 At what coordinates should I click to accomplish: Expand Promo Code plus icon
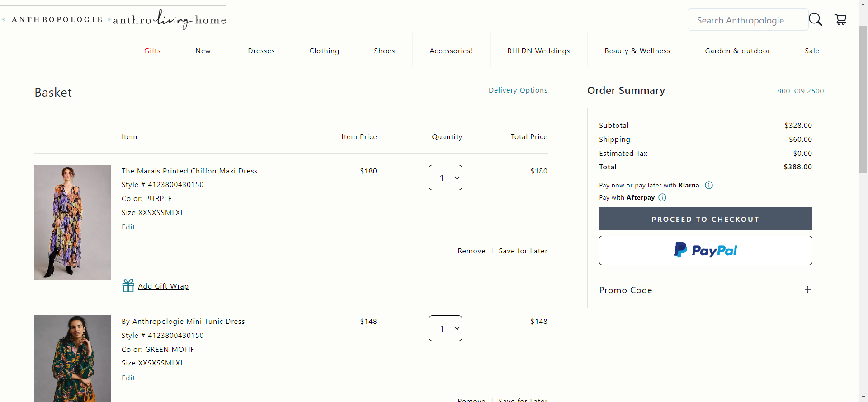[x=808, y=290]
